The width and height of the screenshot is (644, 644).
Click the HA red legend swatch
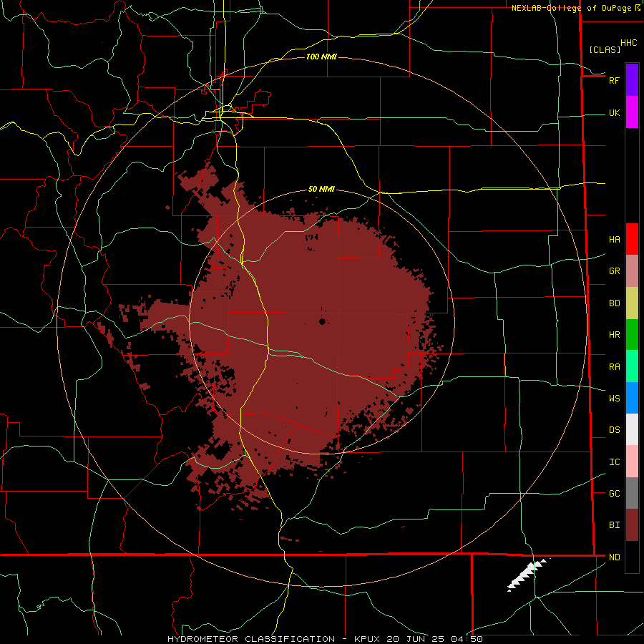tap(632, 239)
